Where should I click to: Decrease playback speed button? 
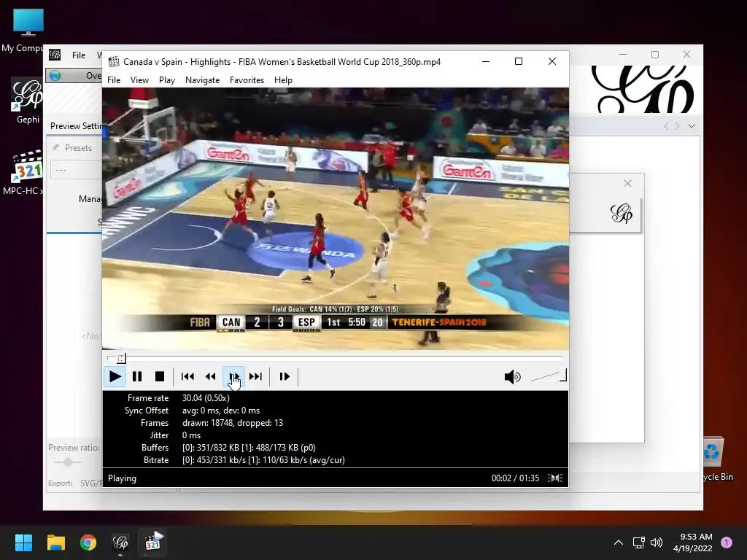pyautogui.click(x=211, y=377)
